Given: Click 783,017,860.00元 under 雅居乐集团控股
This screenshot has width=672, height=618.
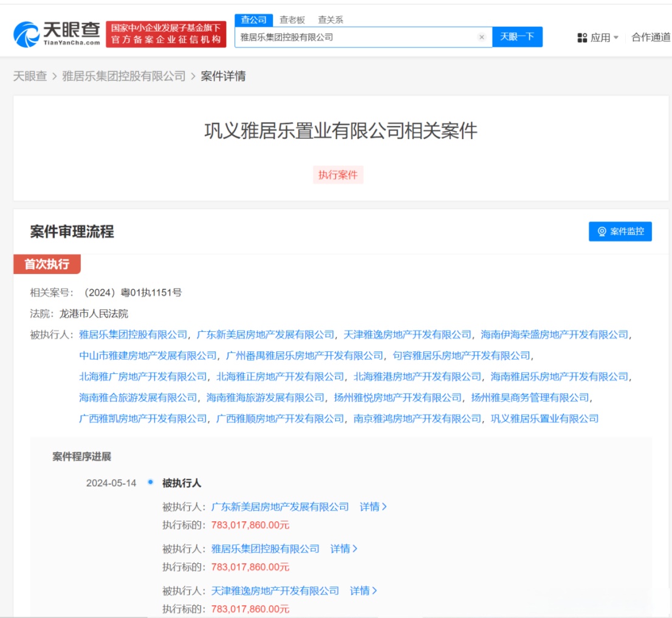Looking at the screenshot, I should (x=250, y=567).
